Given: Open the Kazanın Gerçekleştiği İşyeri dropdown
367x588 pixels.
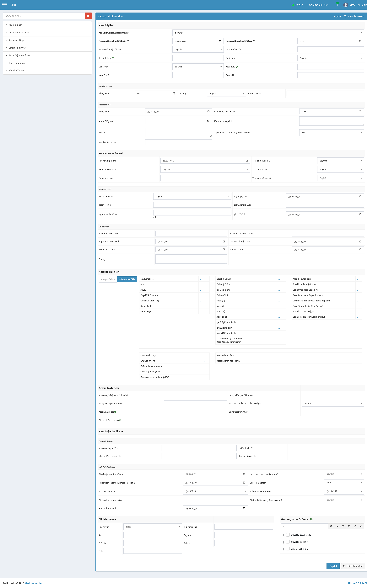Looking at the screenshot, I should click(x=268, y=33).
